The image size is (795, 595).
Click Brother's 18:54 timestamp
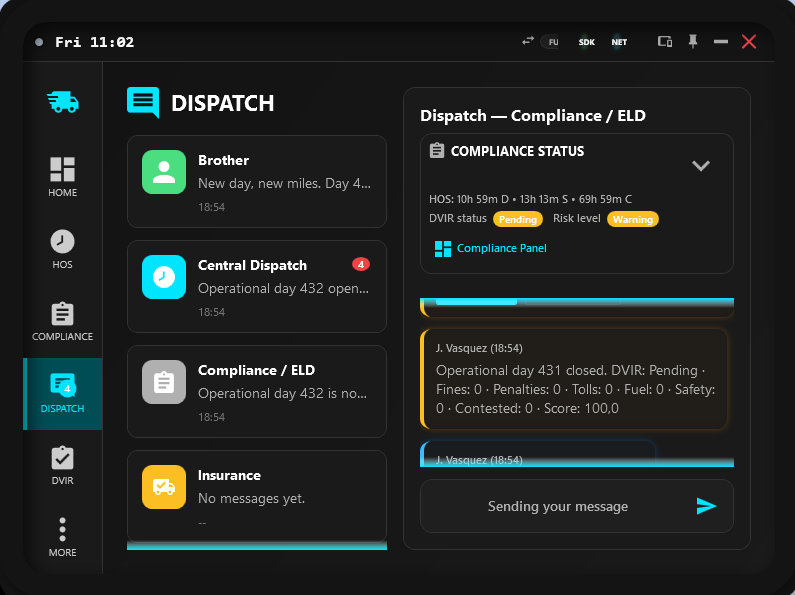tap(211, 207)
